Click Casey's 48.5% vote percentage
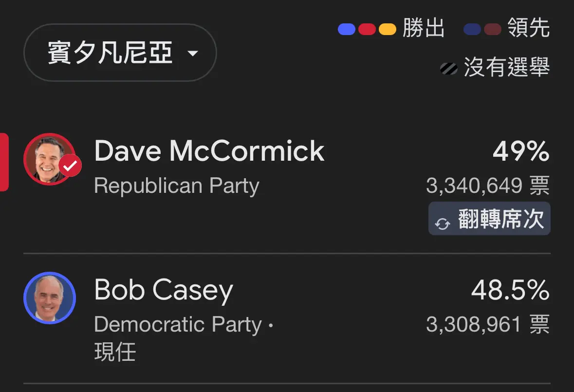Viewport: 574px width, 392px height. point(510,290)
